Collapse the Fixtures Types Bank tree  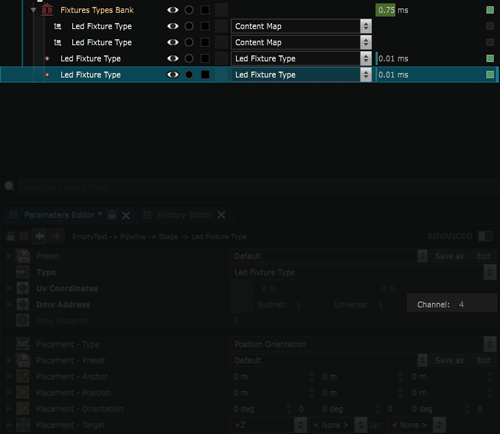click(33, 10)
